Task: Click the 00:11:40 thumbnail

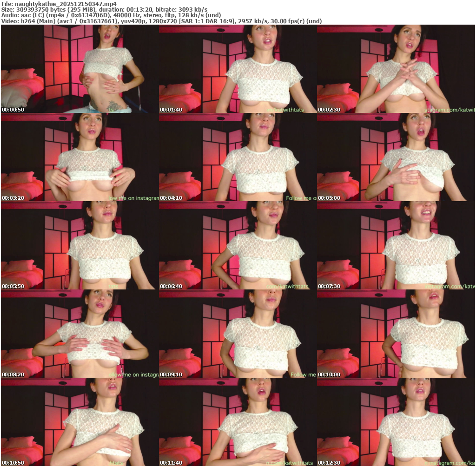Action: pyautogui.click(x=238, y=422)
